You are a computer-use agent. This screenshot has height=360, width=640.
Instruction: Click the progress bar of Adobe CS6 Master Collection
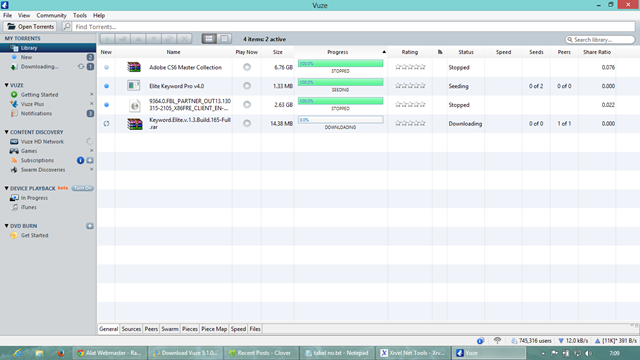click(x=340, y=63)
